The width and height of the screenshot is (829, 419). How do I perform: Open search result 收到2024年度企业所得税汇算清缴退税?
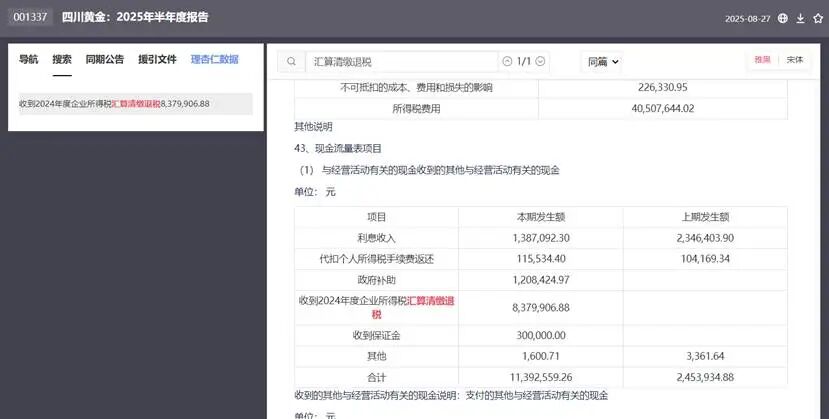[135, 104]
